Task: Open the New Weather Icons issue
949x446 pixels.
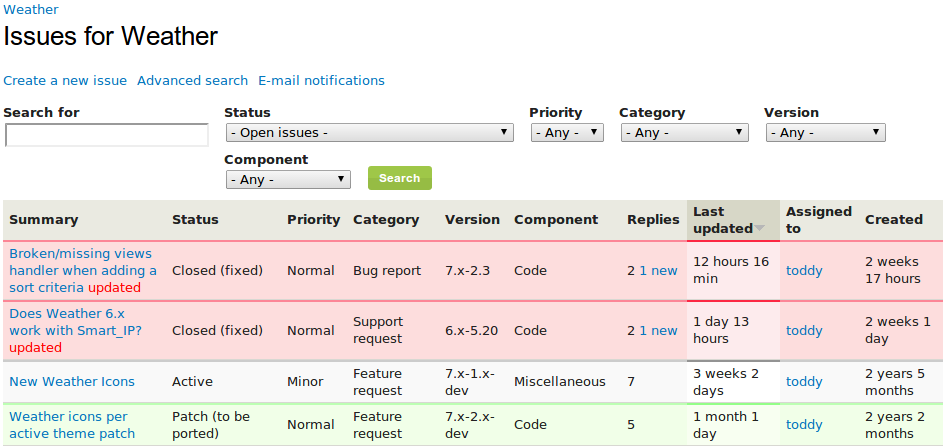Action: [x=72, y=382]
